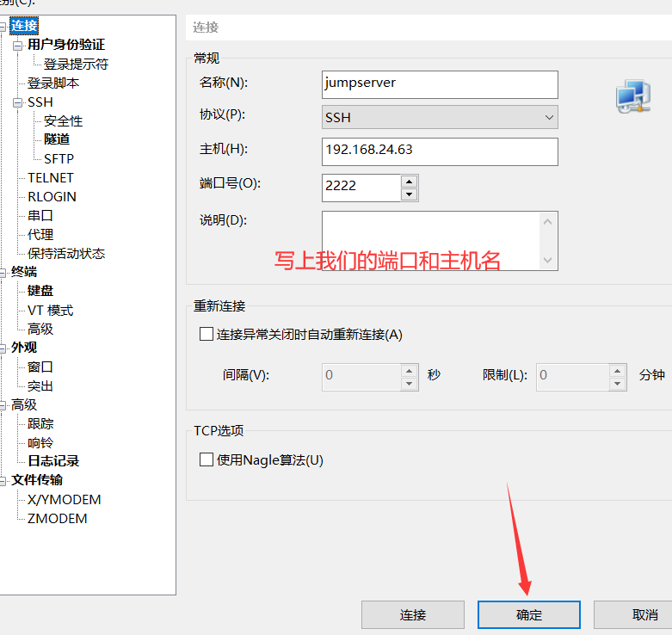Select 登录脚本 tree item
Image resolution: width=672 pixels, height=635 pixels.
pos(53,83)
